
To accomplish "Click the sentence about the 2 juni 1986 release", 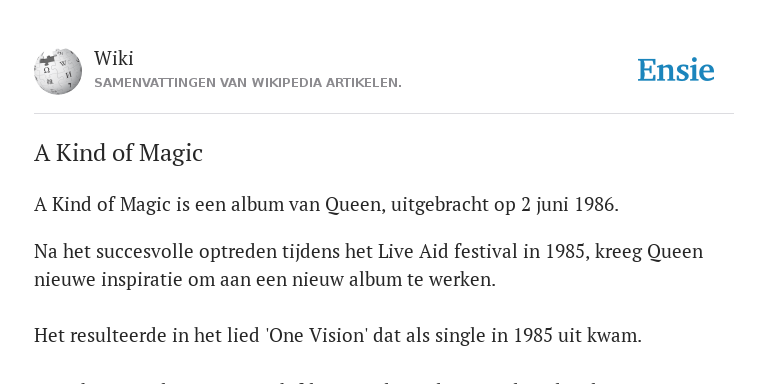I will [326, 204].
